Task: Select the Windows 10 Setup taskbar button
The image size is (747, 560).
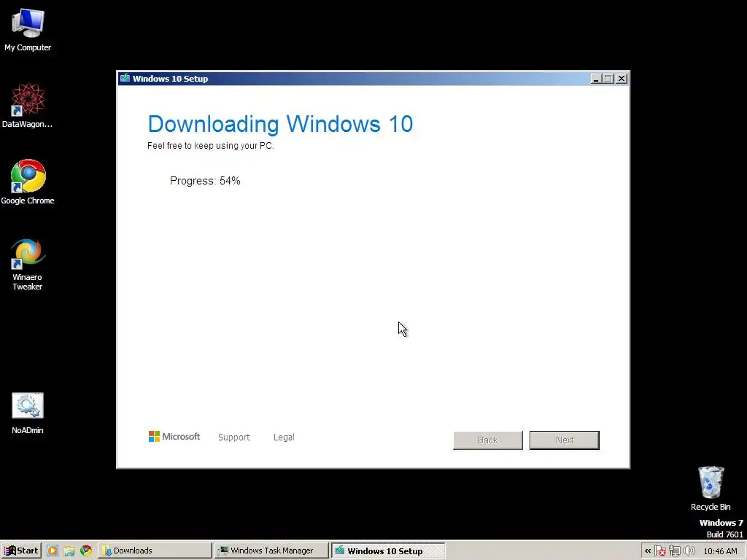Action: point(388,551)
